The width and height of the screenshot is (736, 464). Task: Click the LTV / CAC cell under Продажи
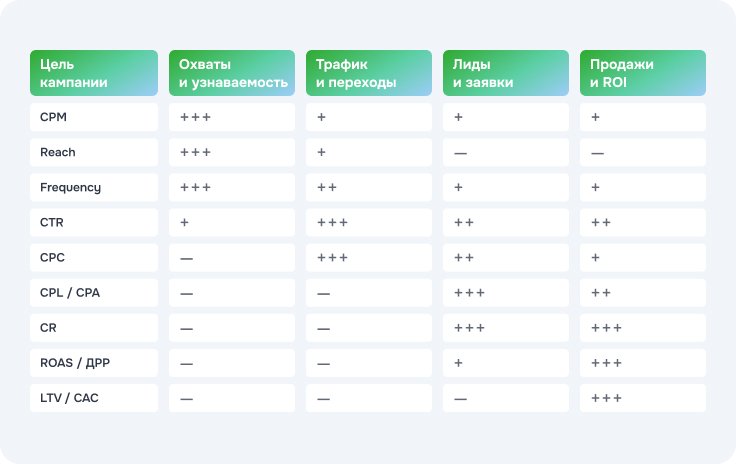click(x=643, y=398)
